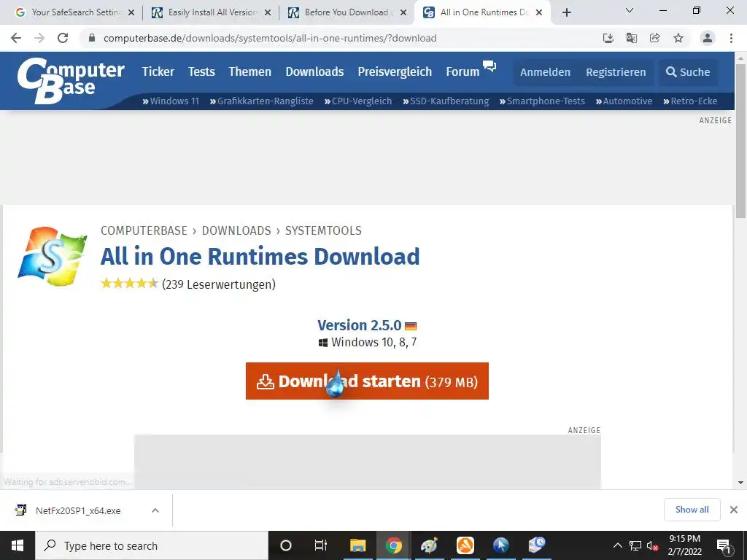Screen dimensions: 747x560
Task: Click the Registrieren button
Action: click(x=616, y=72)
